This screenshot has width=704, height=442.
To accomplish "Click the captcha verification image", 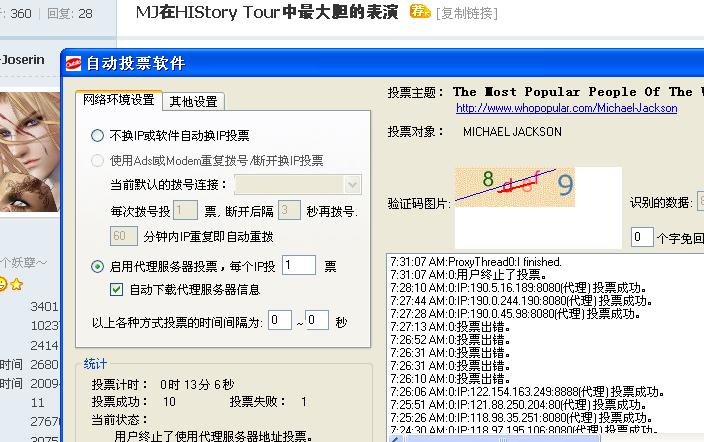I will (x=515, y=187).
